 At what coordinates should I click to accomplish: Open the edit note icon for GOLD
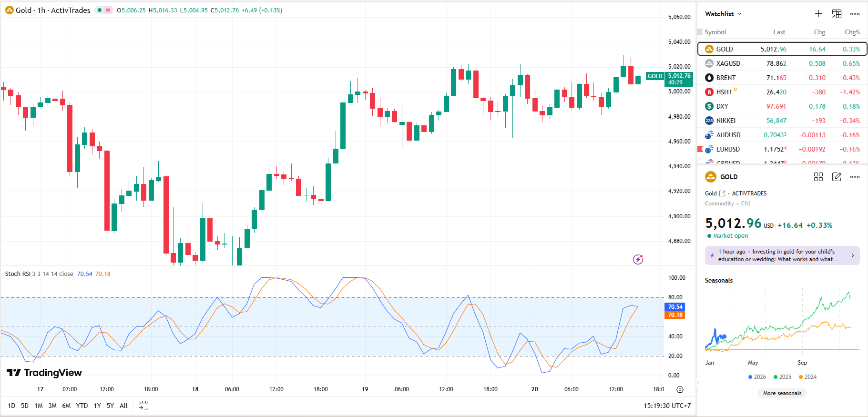click(x=837, y=177)
